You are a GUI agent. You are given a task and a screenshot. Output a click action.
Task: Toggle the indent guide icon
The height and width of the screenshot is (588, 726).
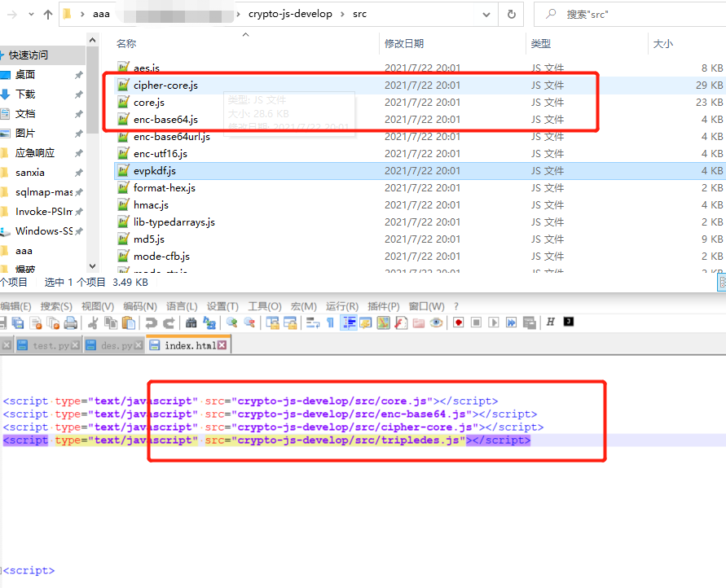(349, 323)
